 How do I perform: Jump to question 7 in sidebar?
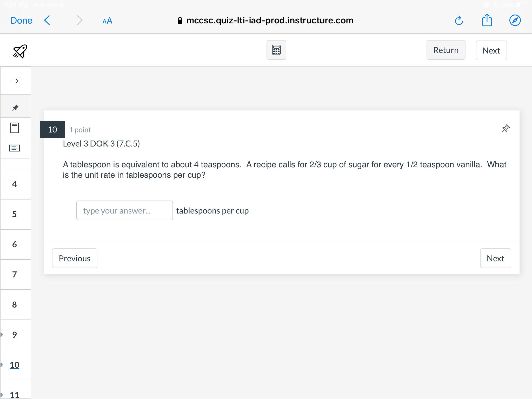point(15,274)
